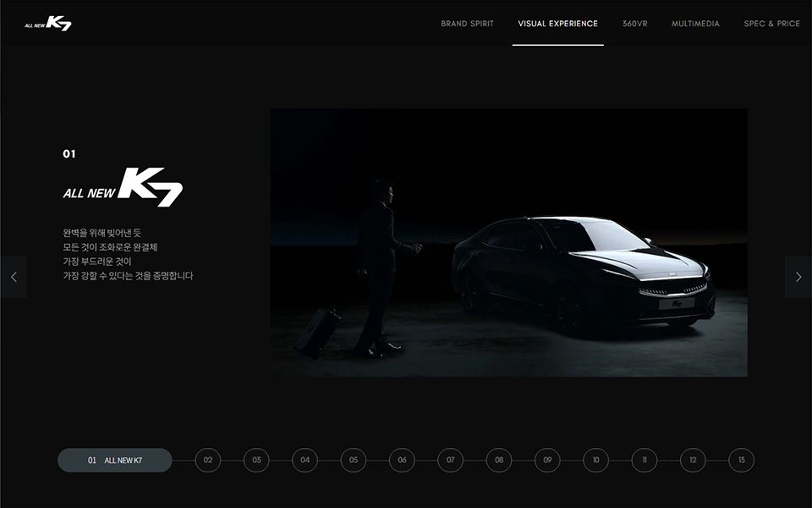Image resolution: width=812 pixels, height=508 pixels.
Task: Click the K7 car showcase image
Action: (508, 242)
